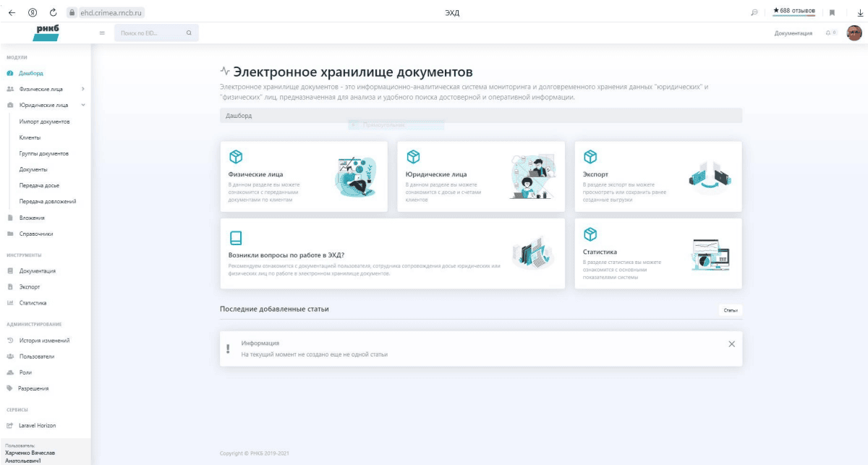
Task: Click the Поиск по EID search field
Action: pyautogui.click(x=148, y=33)
